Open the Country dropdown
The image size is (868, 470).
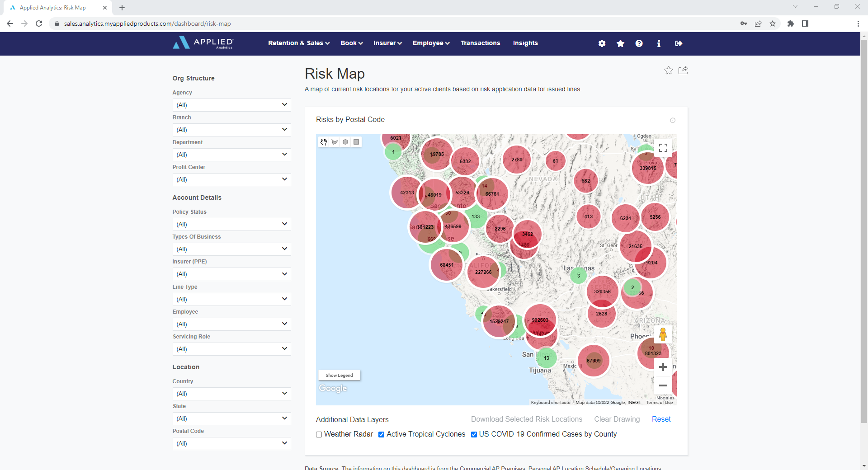[231, 394]
